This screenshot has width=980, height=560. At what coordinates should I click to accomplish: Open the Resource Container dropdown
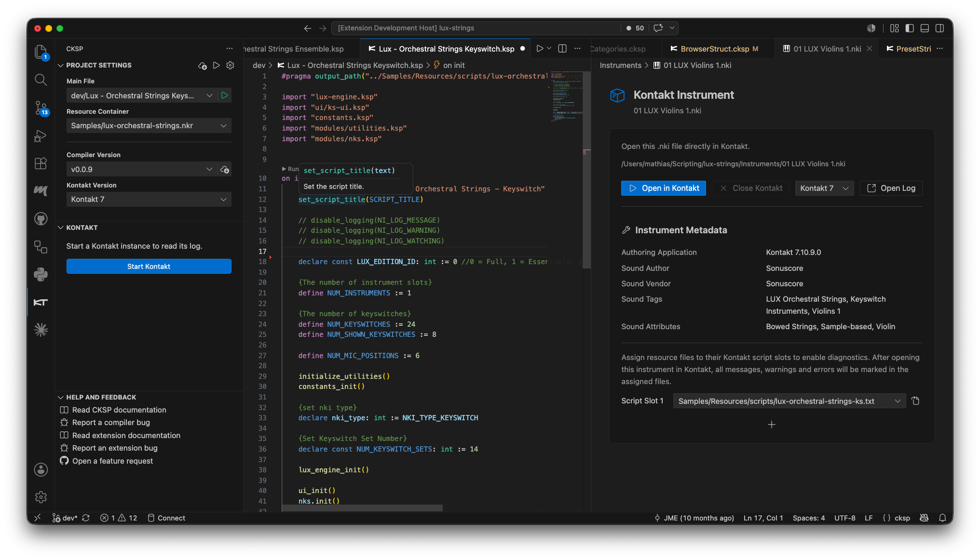coord(149,126)
